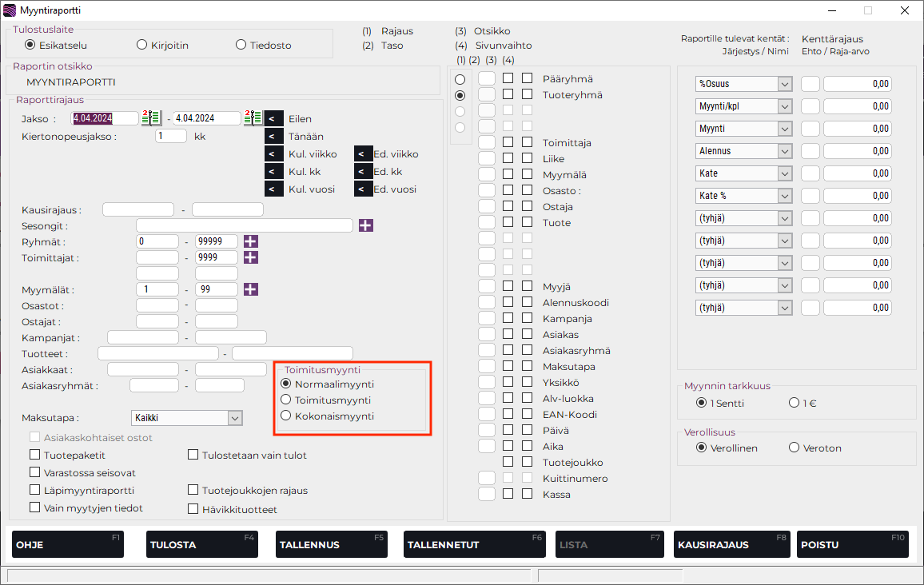Viewport: 924px width, 585px height.
Task: Open the Maksutapa dropdown
Action: pyautogui.click(x=234, y=417)
